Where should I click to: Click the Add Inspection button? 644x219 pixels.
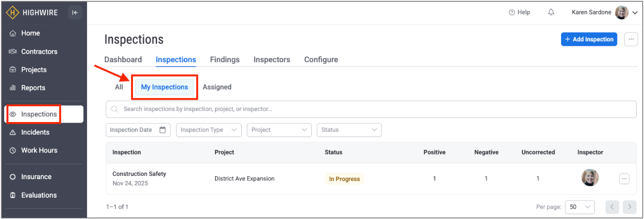tap(589, 39)
